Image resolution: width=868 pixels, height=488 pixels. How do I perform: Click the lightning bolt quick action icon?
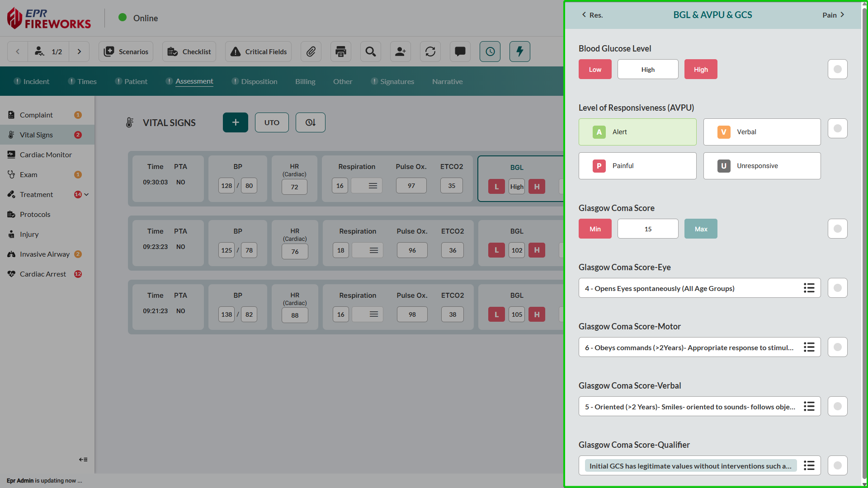520,52
